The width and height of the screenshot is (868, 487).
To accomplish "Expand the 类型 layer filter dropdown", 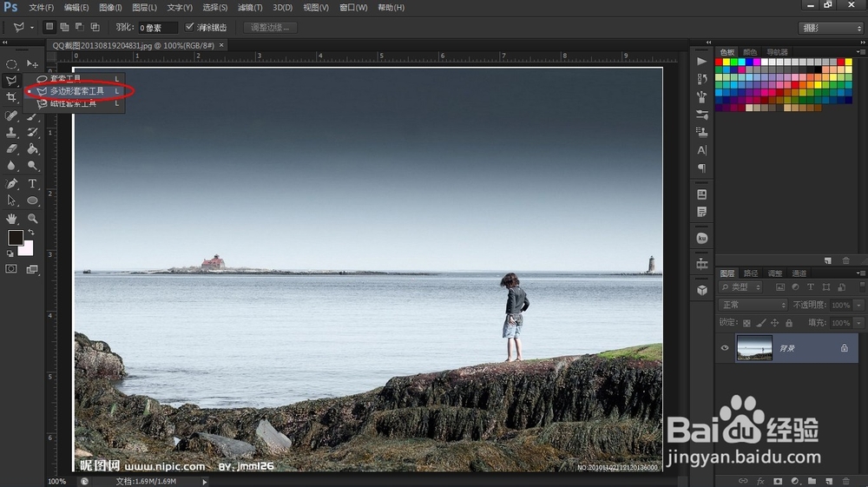I will pyautogui.click(x=740, y=287).
